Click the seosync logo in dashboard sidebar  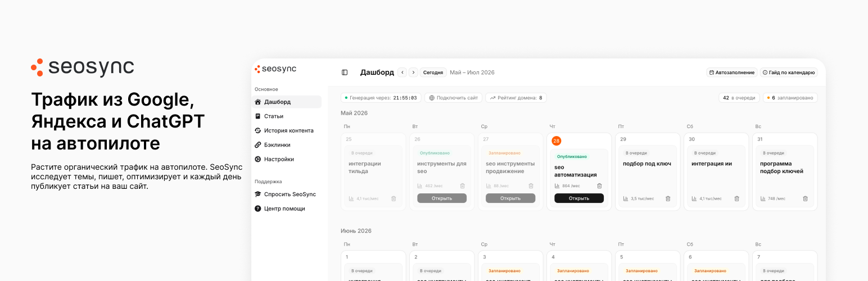tap(275, 69)
